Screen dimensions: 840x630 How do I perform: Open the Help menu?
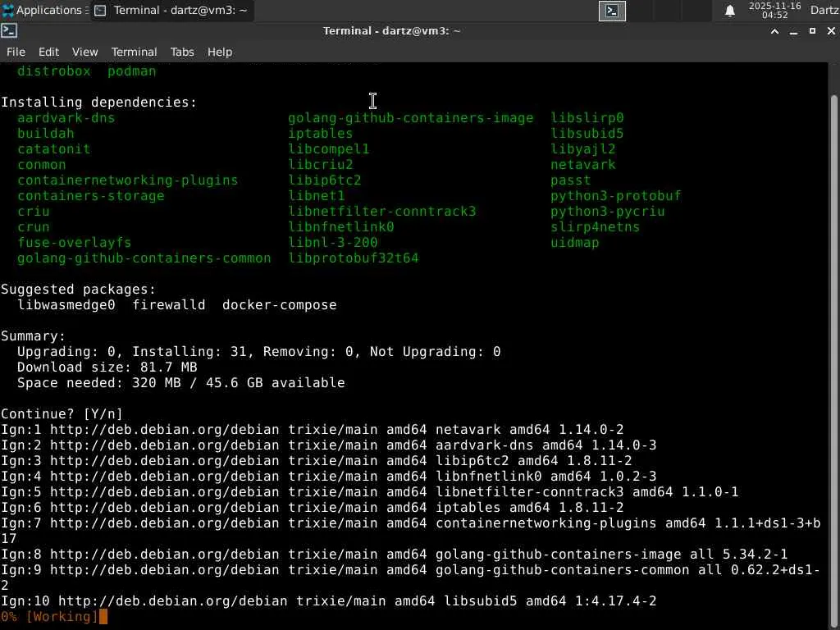(x=219, y=52)
